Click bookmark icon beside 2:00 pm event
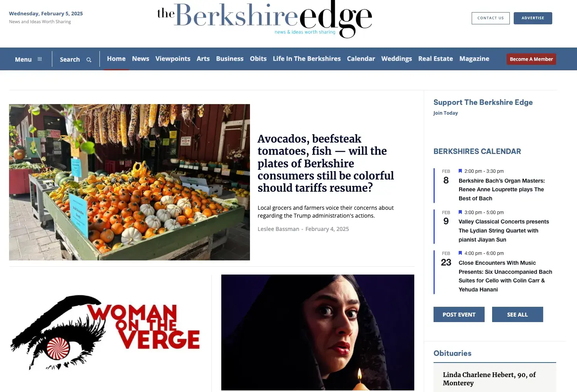Image resolution: width=577 pixels, height=392 pixels. click(460, 171)
